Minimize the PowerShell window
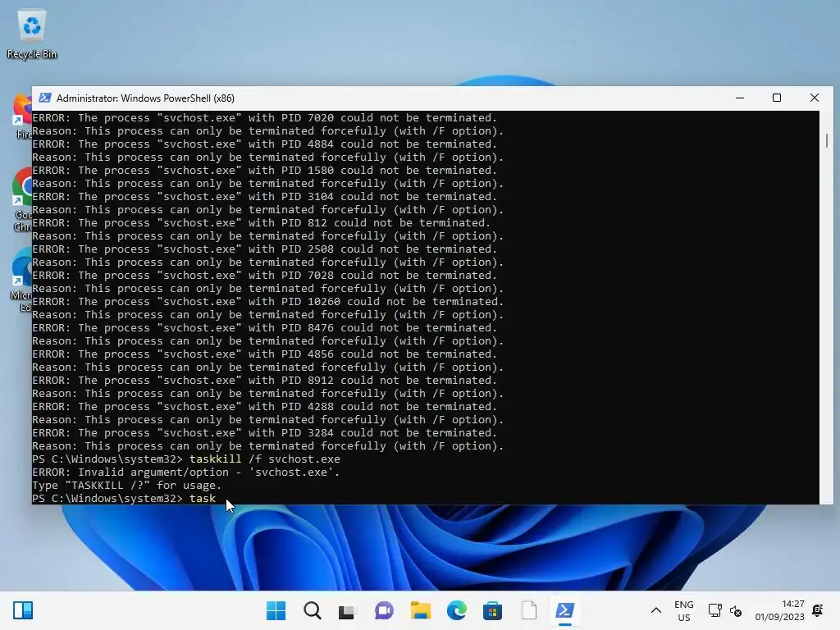The width and height of the screenshot is (840, 630). point(740,98)
